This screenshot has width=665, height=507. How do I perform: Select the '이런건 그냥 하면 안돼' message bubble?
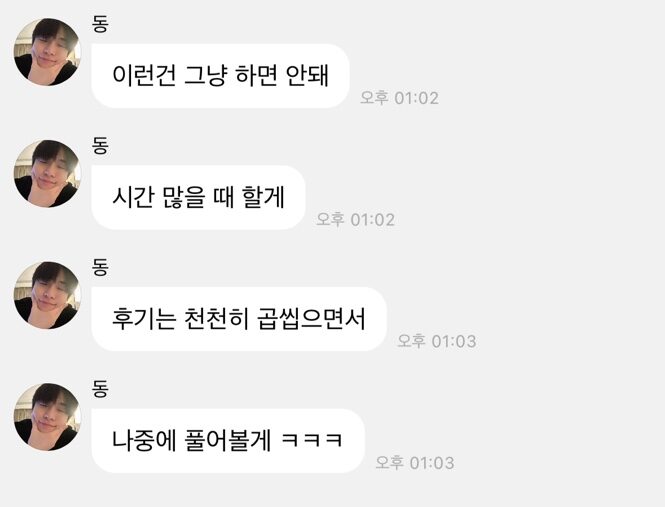220,76
